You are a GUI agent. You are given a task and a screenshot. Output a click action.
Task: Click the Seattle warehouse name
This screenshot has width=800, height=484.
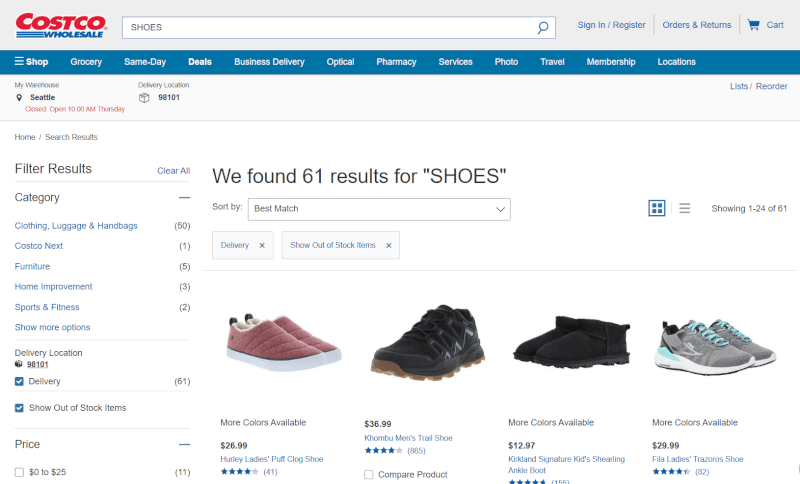tap(42, 97)
